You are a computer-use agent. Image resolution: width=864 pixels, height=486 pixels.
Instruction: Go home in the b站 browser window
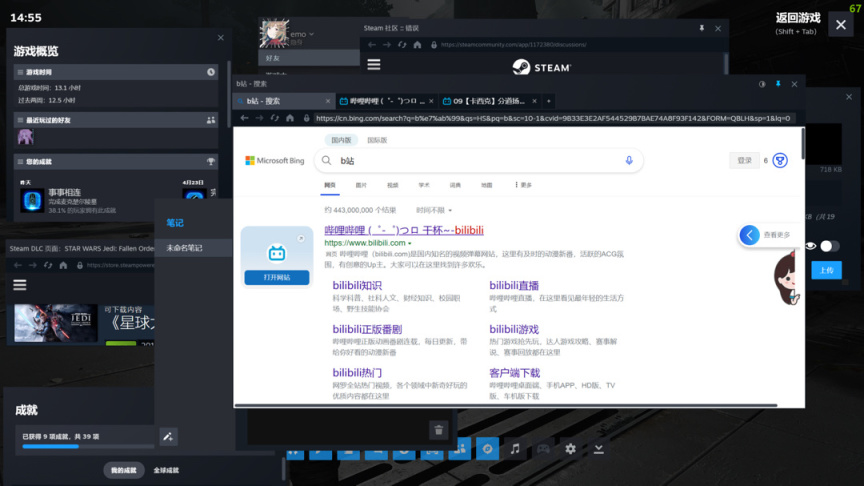[290, 118]
